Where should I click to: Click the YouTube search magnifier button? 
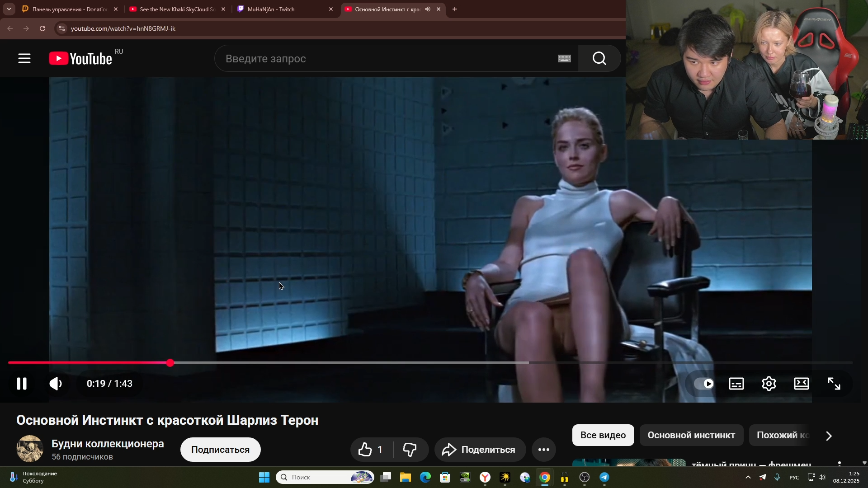click(599, 58)
